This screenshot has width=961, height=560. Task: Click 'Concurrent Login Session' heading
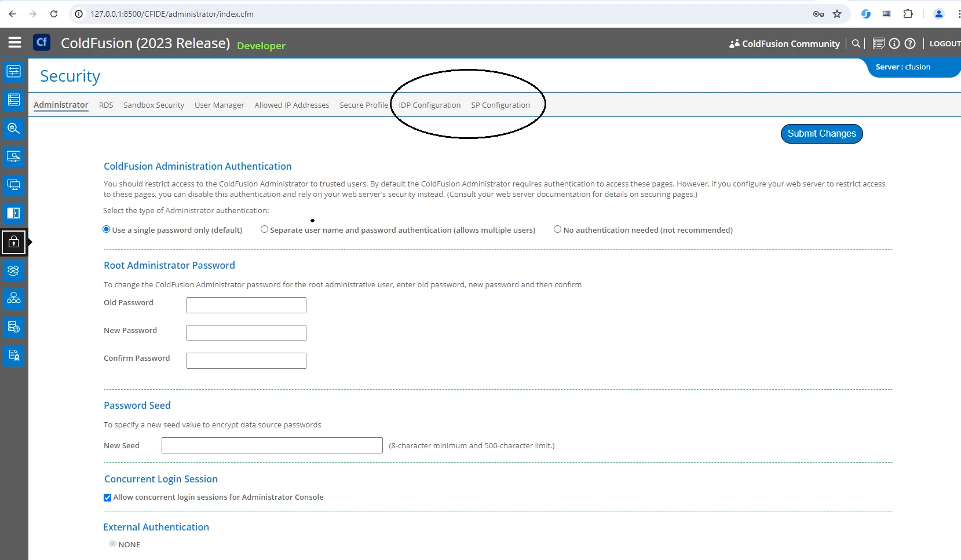[x=161, y=479]
